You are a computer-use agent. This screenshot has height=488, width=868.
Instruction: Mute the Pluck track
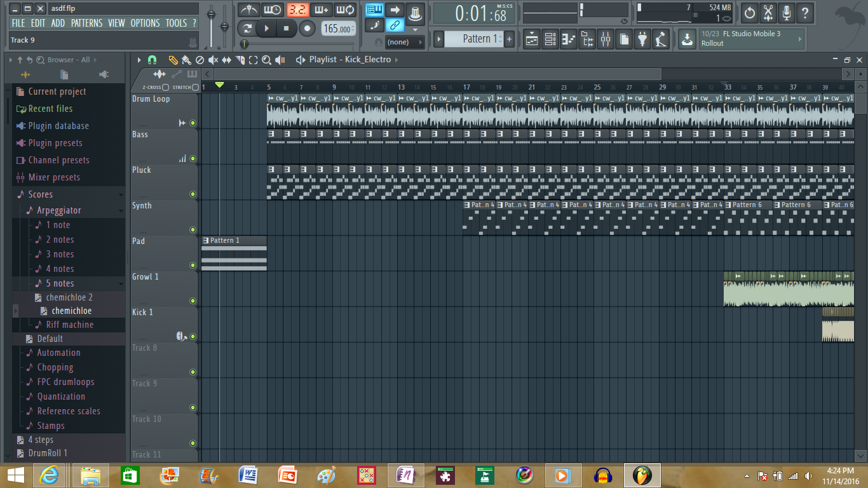(x=193, y=194)
